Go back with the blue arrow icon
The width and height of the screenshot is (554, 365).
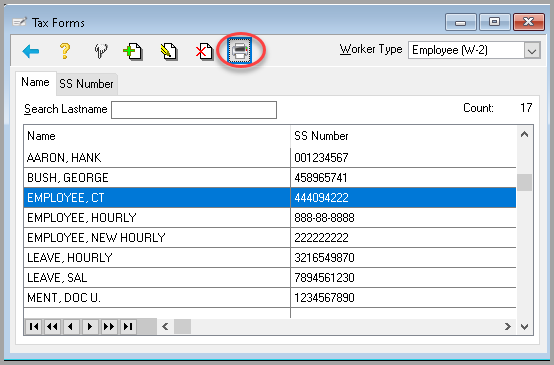[x=30, y=52]
